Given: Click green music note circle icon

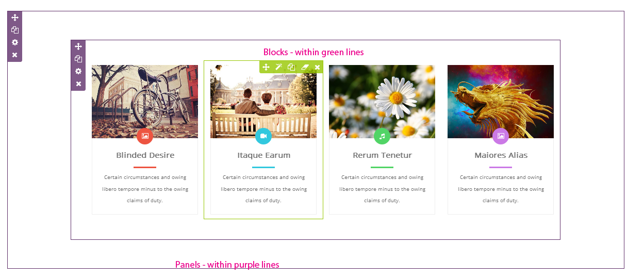Looking at the screenshot, I should click(x=382, y=136).
